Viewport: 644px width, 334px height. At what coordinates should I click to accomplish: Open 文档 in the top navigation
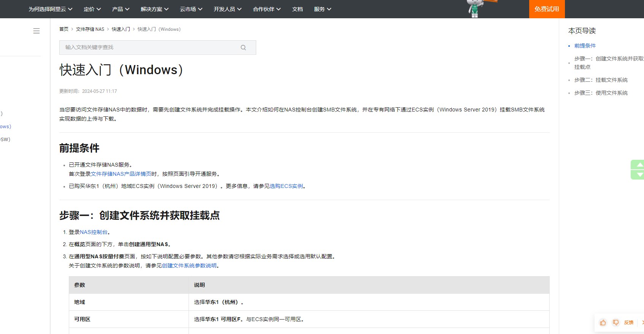[x=297, y=9]
